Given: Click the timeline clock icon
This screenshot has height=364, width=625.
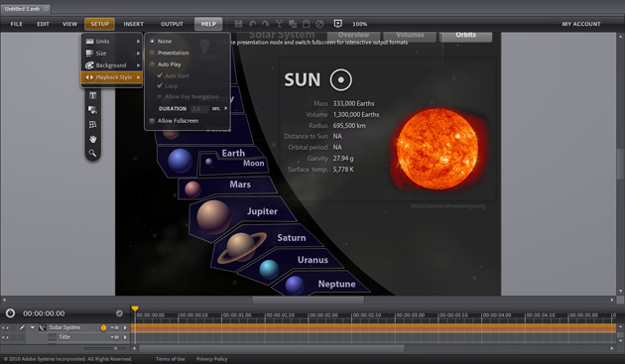Looking at the screenshot, I should point(10,313).
